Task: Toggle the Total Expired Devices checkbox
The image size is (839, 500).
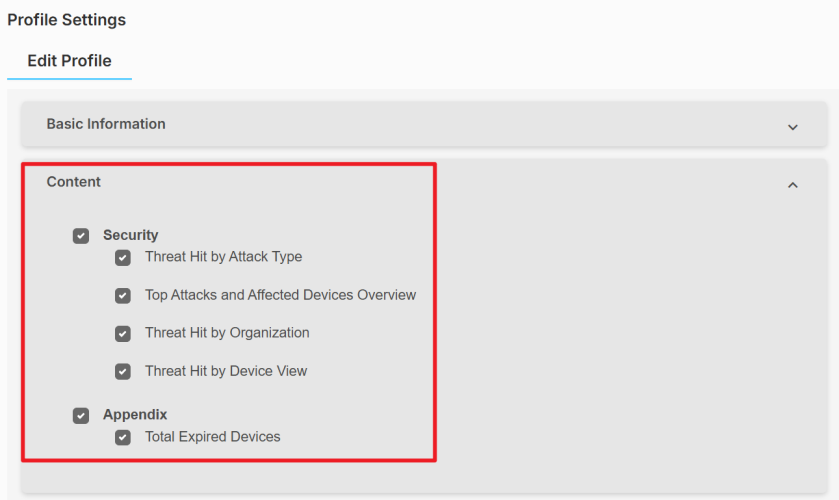Action: (123, 437)
